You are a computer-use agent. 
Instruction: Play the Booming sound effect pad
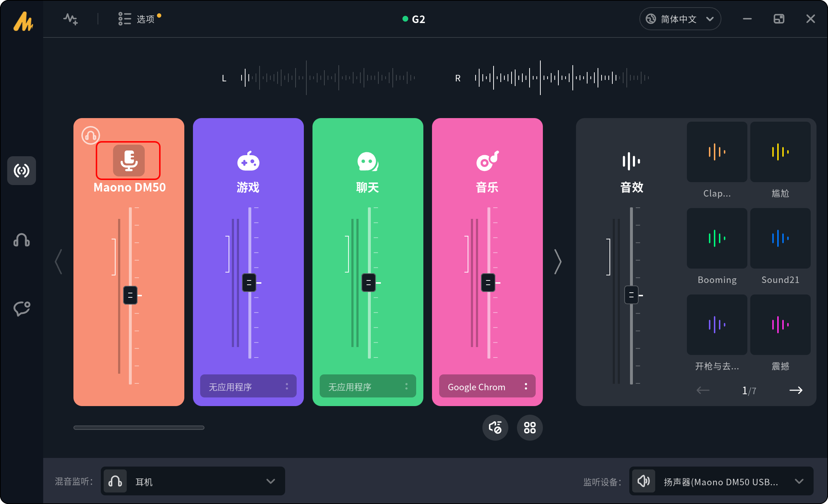[717, 238]
